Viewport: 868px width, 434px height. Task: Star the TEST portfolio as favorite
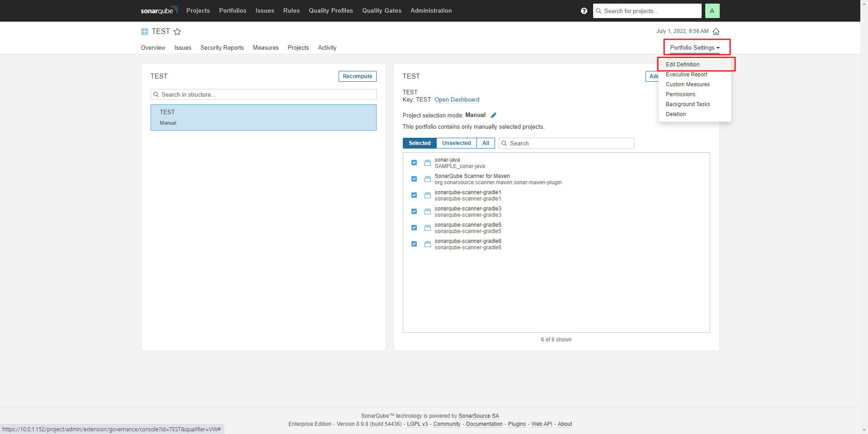(177, 32)
